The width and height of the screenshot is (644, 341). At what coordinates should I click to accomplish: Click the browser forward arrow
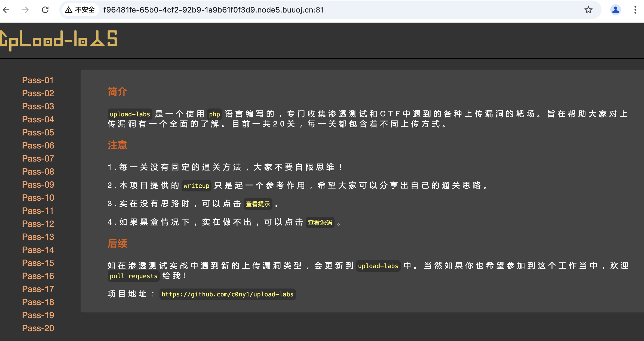click(26, 10)
